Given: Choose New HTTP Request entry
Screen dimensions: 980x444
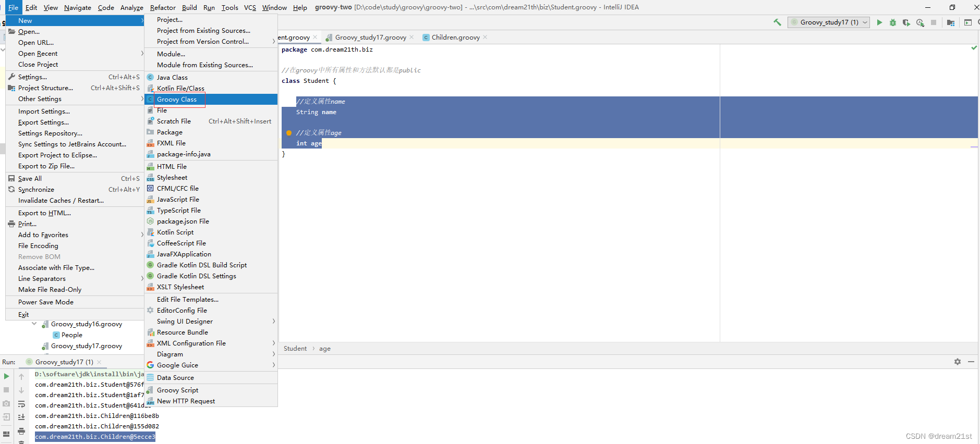Looking at the screenshot, I should click(211, 401).
